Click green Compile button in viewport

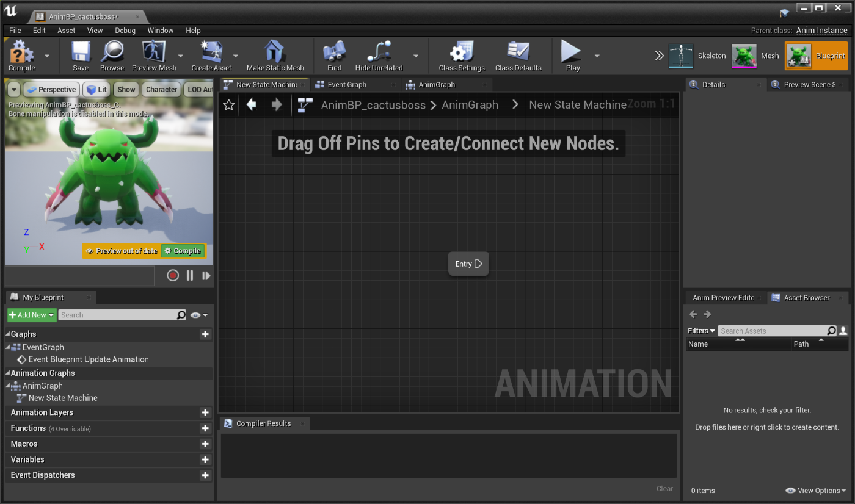[183, 251]
